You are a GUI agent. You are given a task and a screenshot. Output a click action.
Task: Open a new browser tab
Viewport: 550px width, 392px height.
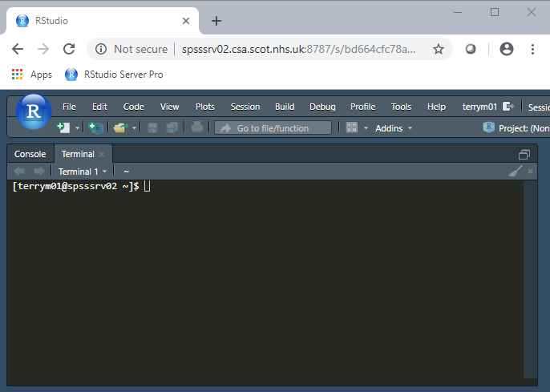click(x=216, y=21)
